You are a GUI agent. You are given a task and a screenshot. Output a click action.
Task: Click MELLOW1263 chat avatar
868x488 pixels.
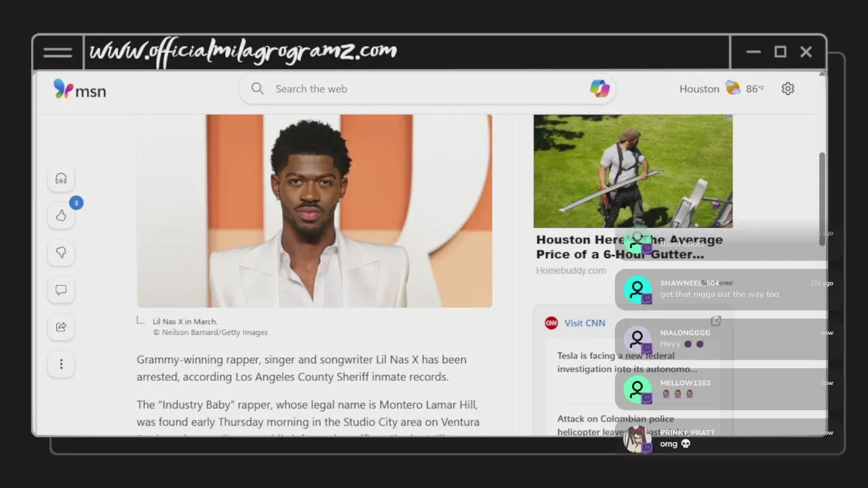[x=637, y=390]
